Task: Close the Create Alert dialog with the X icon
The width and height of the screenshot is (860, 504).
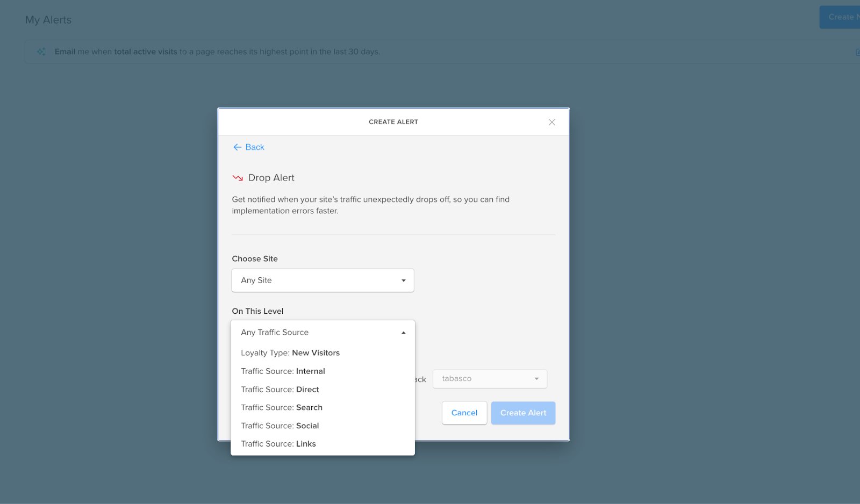Action: click(551, 122)
